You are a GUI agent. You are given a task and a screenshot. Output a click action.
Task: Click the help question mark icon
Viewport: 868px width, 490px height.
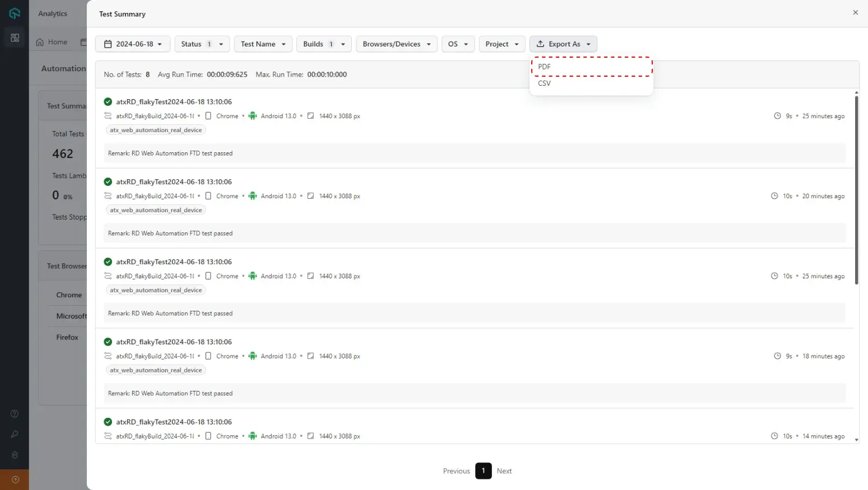pyautogui.click(x=15, y=414)
